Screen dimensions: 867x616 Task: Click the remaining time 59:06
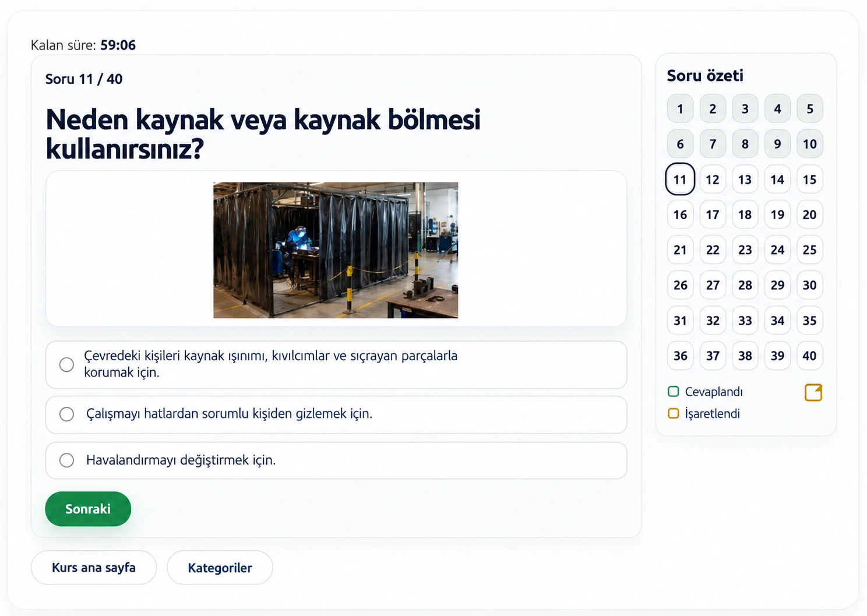click(x=118, y=45)
